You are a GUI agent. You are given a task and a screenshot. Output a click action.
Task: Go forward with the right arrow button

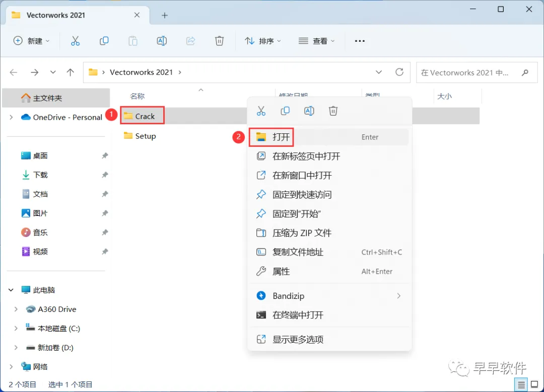(34, 72)
